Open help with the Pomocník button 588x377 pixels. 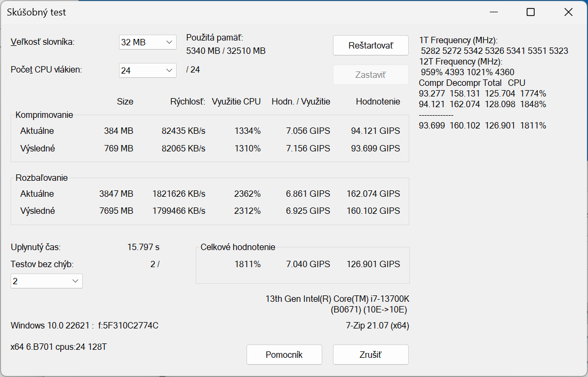pos(284,355)
